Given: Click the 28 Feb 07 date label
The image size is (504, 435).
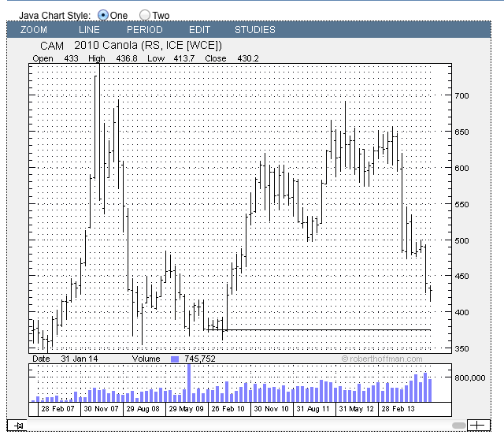Looking at the screenshot, I should pyautogui.click(x=57, y=409).
